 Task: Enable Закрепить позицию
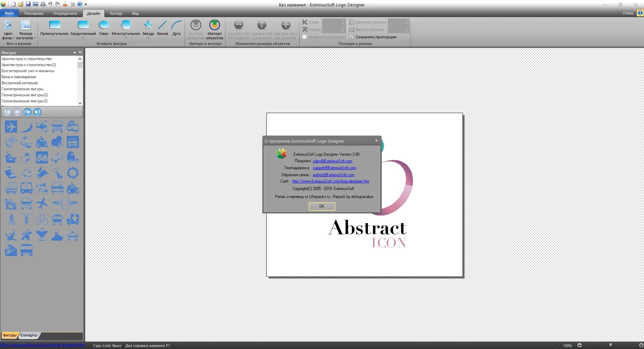coord(304,37)
